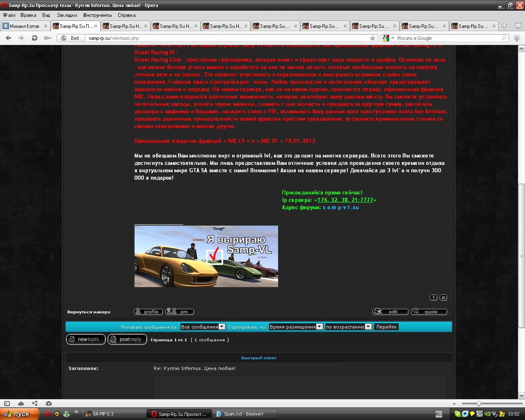
Task: Toggle the panels icon in the status bar
Action: pos(7,404)
